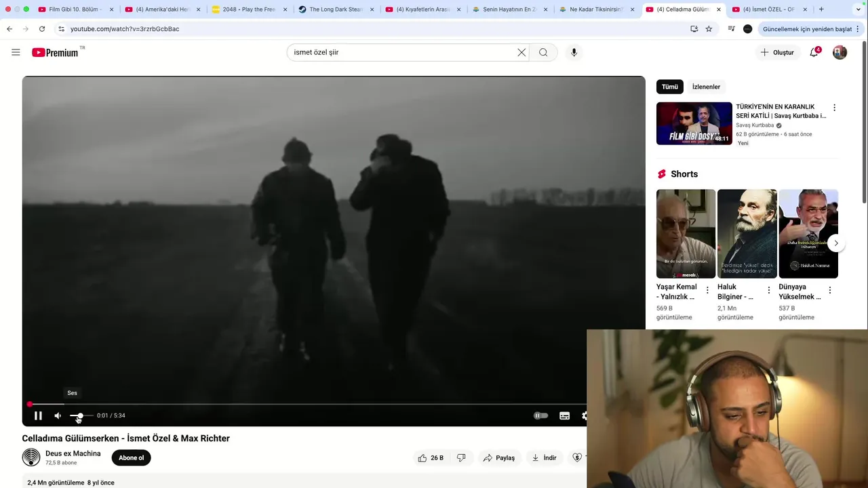Viewport: 868px width, 488px height.
Task: Switch to Kıyafetlerin Arası tab
Action: click(x=422, y=9)
